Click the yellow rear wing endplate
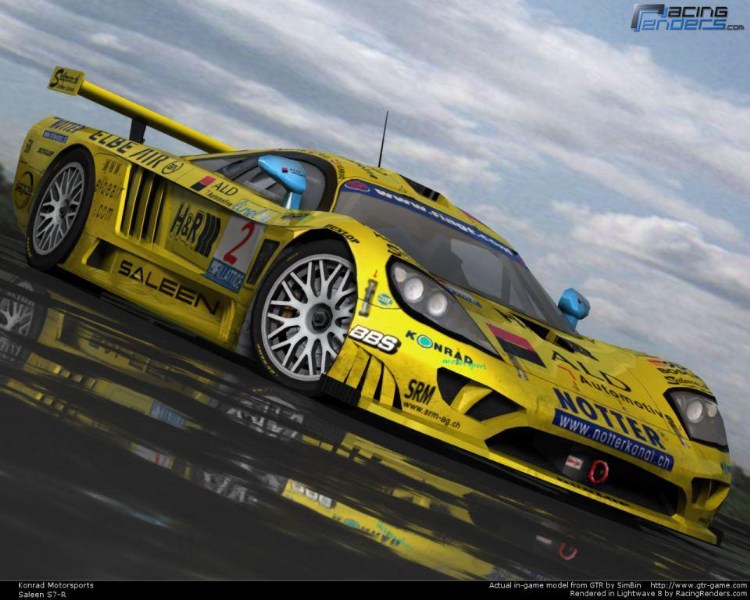This screenshot has height=600, width=750. [66, 81]
